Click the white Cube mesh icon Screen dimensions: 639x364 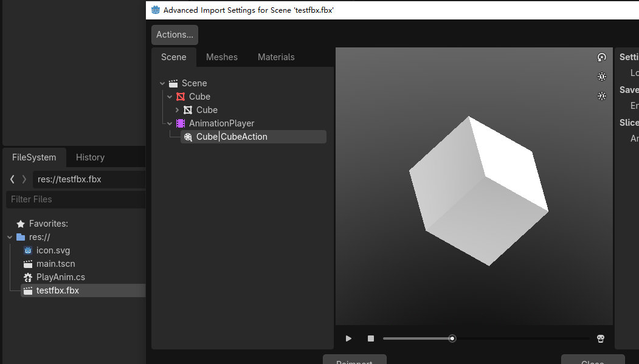[x=188, y=110]
